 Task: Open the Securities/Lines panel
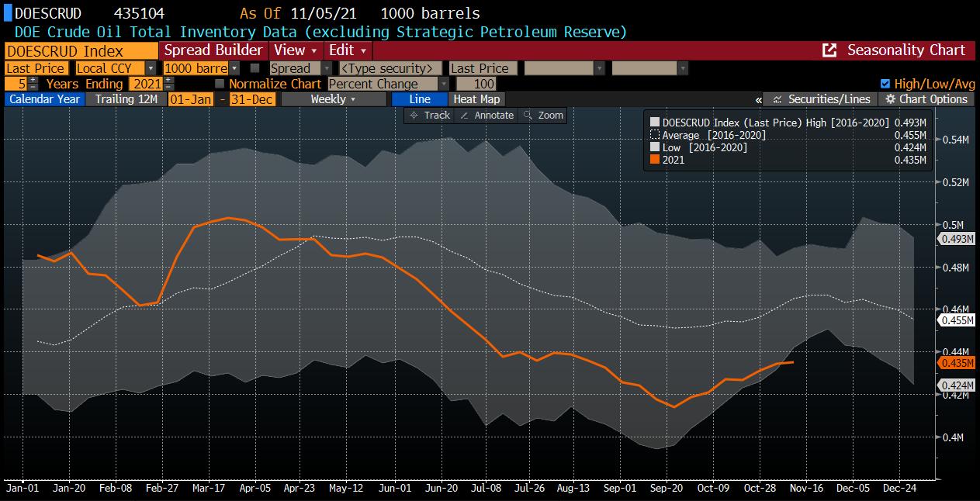pyautogui.click(x=822, y=99)
